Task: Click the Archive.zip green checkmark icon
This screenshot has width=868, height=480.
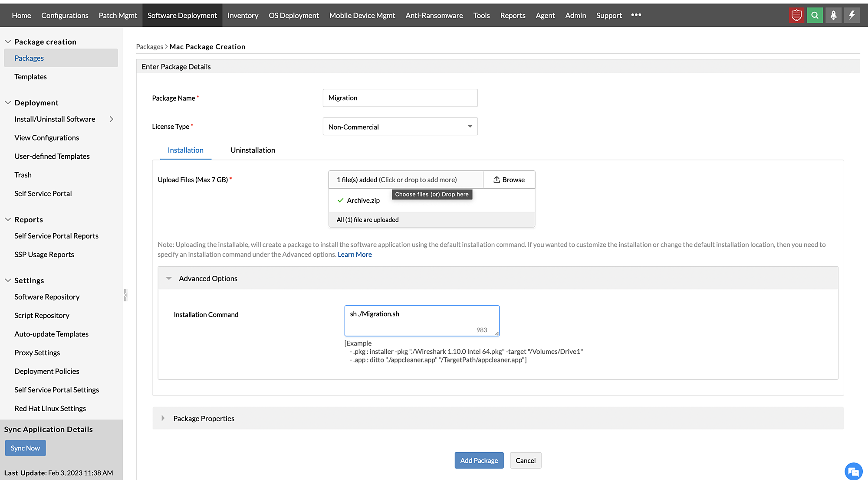Action: [340, 200]
